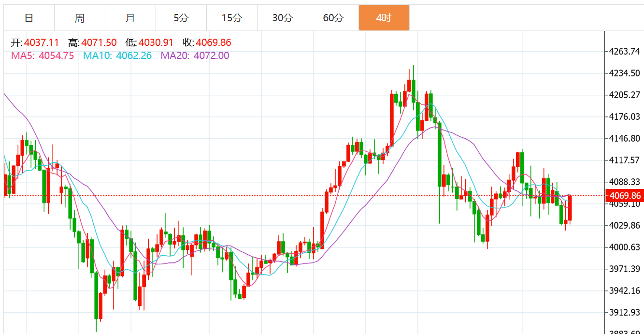The height and width of the screenshot is (334, 644).
Task: Click the 4263.74 price axis label
Action: [x=625, y=52]
